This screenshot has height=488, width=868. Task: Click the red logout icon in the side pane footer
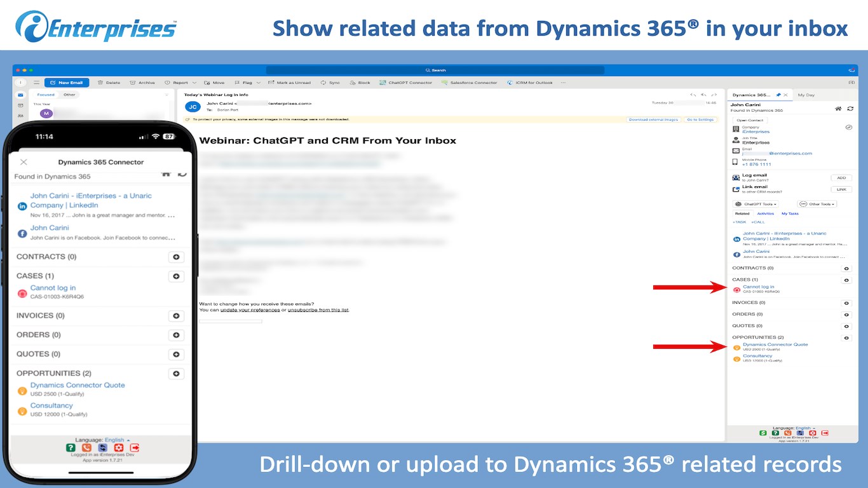tap(824, 433)
